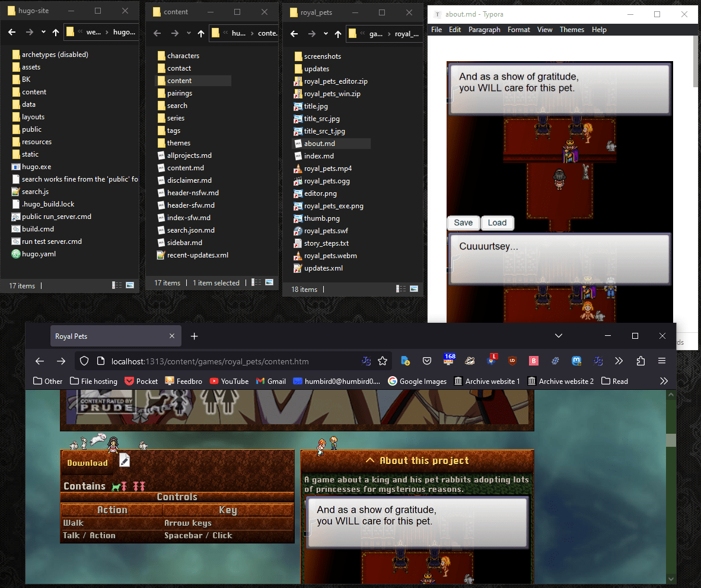Open Firefox Extensions puzzle-piece icon
Image resolution: width=701 pixels, height=588 pixels.
(x=641, y=361)
